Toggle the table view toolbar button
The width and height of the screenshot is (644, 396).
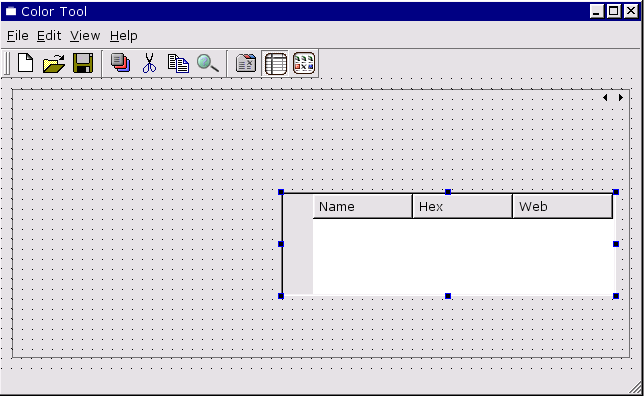coord(276,63)
